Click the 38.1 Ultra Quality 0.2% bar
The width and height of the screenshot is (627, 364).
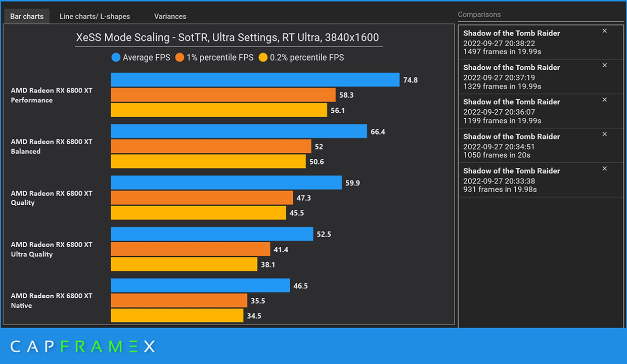click(185, 264)
